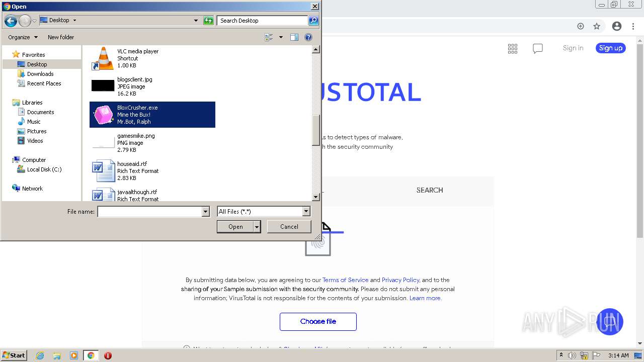Viewport: 644px width, 362px height.
Task: Click the file list scroll down arrow
Action: point(316,197)
